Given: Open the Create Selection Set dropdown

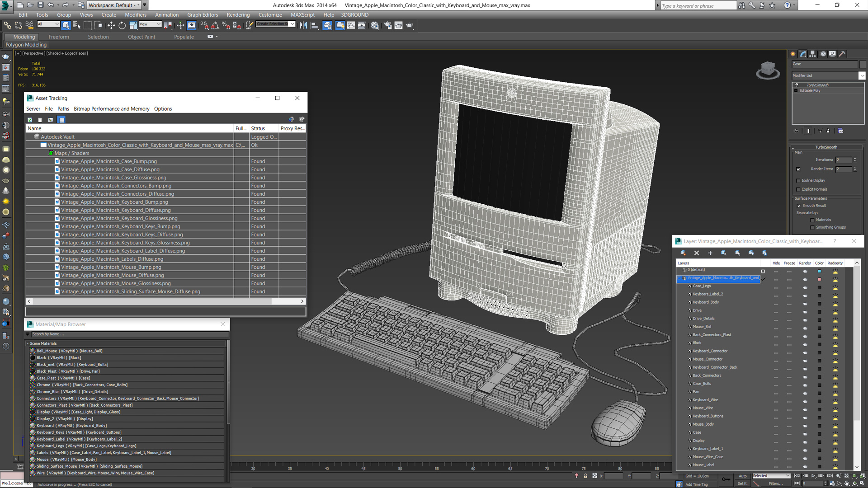Looking at the screenshot, I should 292,24.
